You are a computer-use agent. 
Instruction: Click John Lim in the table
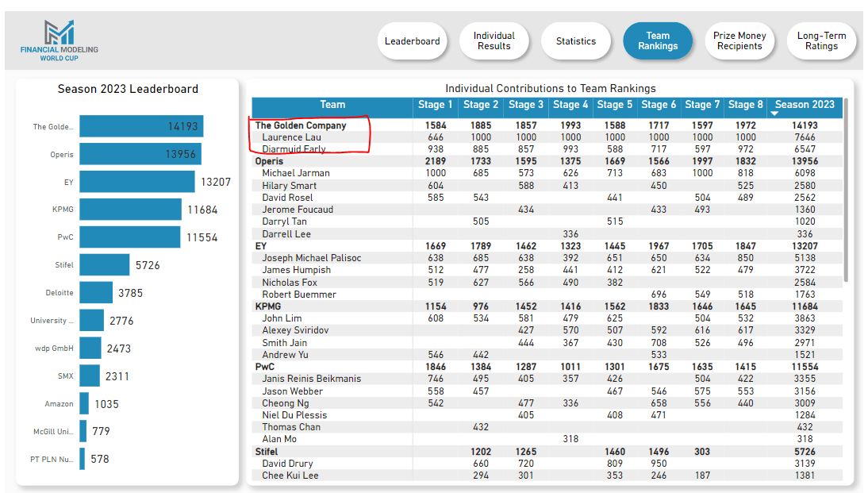[282, 318]
